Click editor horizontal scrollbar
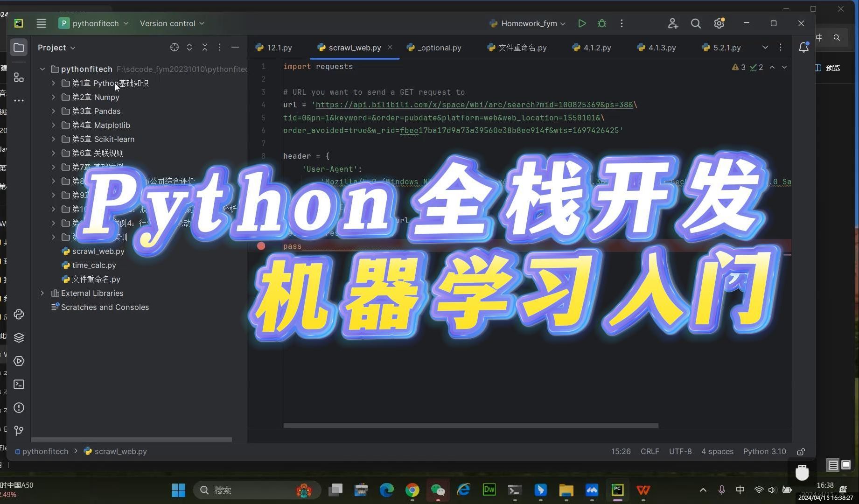 471,426
